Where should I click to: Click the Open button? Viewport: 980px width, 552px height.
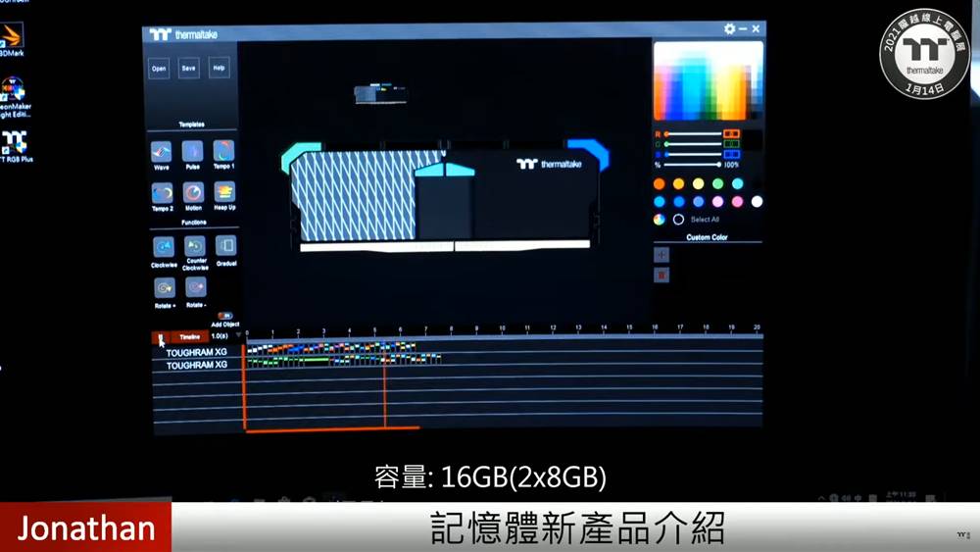click(159, 69)
